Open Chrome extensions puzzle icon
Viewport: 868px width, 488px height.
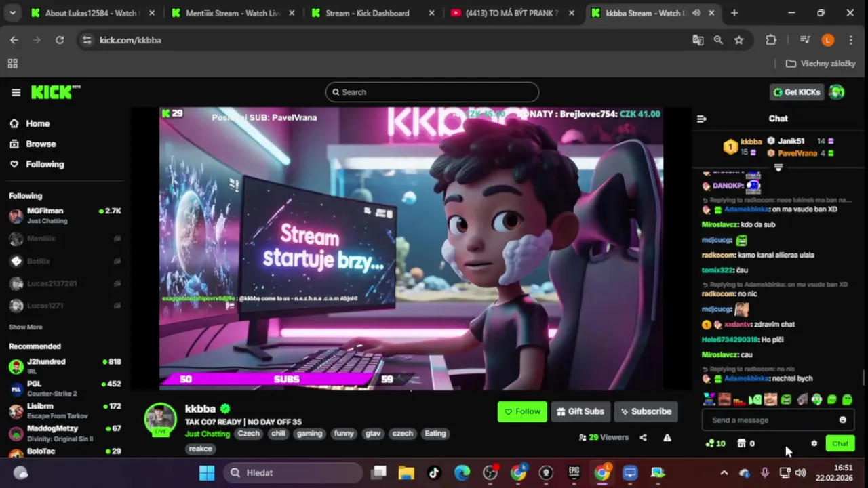771,40
